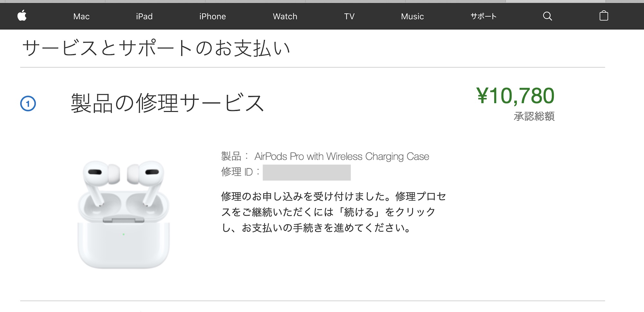
Task: Click the AirPods Pro with Wireless Charging Case text
Action: point(342,157)
